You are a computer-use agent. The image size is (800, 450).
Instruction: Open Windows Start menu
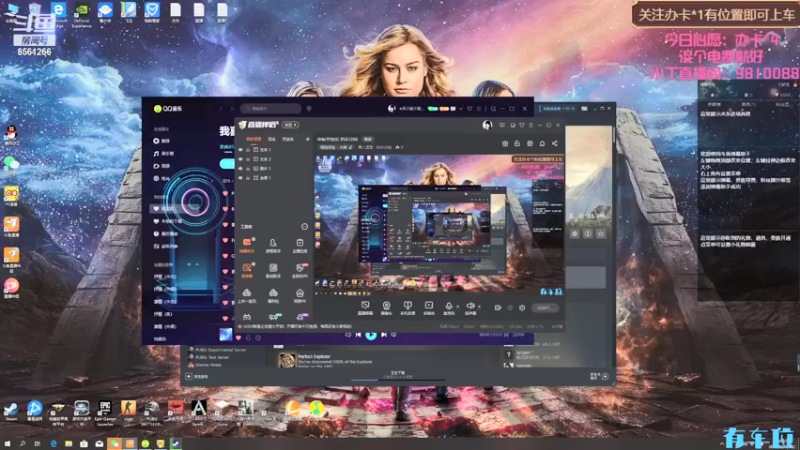click(x=7, y=444)
